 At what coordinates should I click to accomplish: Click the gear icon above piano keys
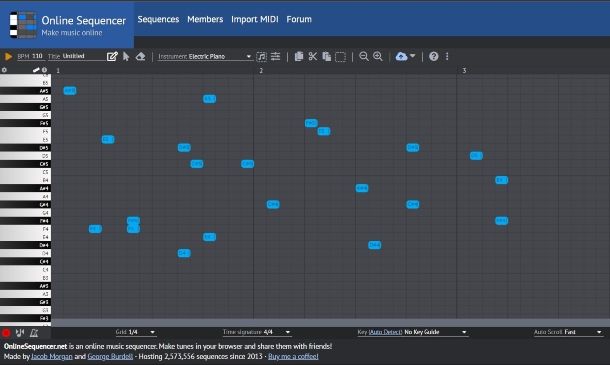(x=4, y=70)
